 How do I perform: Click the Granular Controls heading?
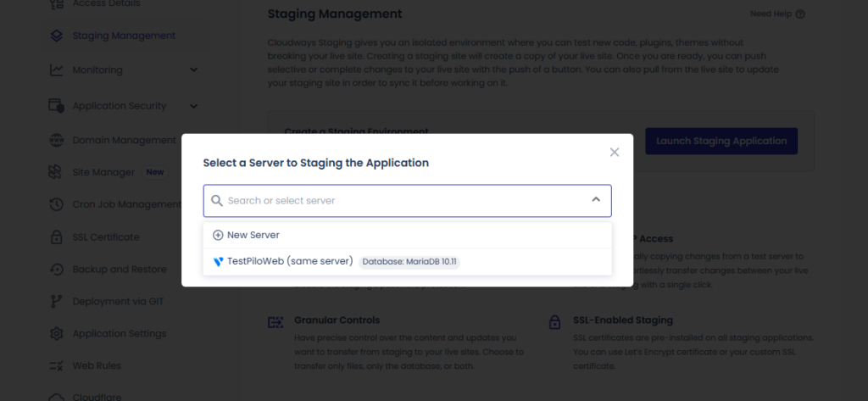337,320
